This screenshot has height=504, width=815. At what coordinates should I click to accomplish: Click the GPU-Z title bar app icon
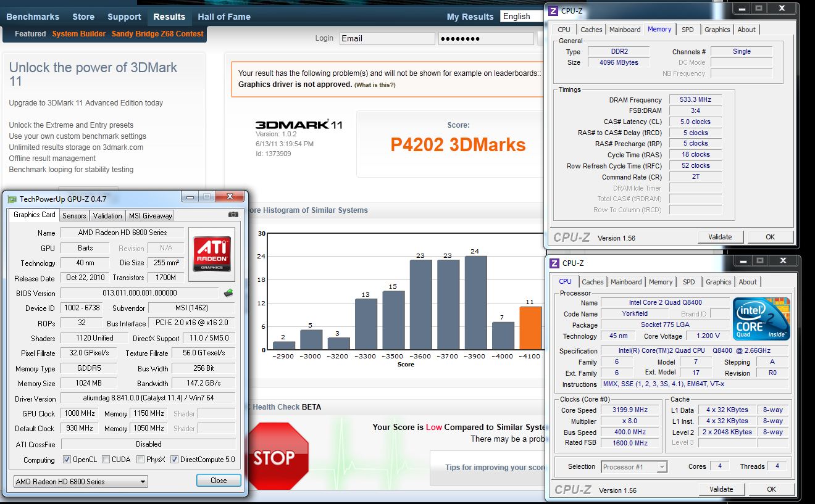click(x=12, y=199)
